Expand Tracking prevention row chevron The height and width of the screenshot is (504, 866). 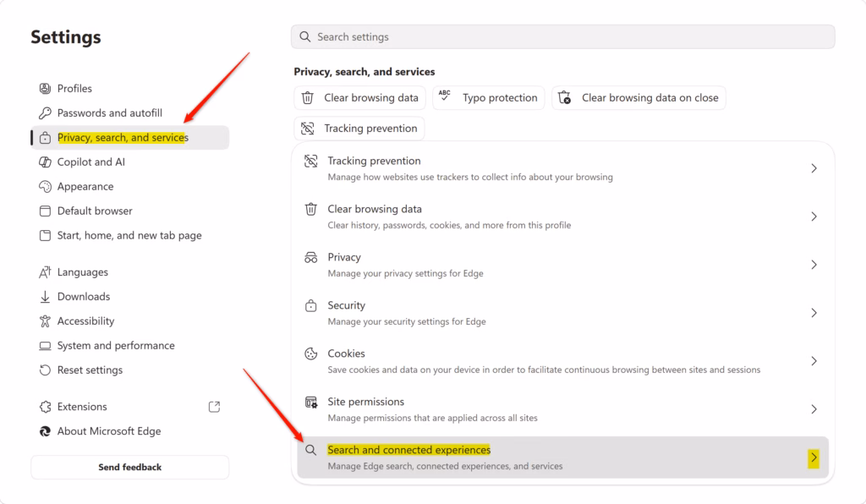(814, 168)
